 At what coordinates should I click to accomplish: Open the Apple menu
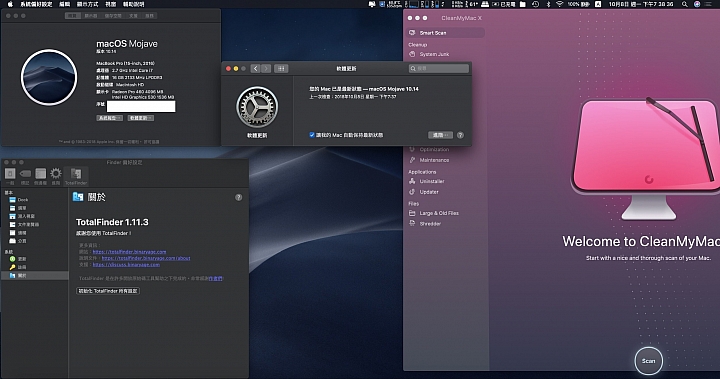10,4
